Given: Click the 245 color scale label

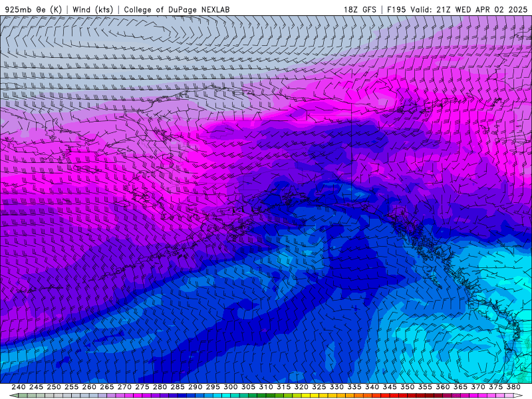Looking at the screenshot, I should pos(36,387).
